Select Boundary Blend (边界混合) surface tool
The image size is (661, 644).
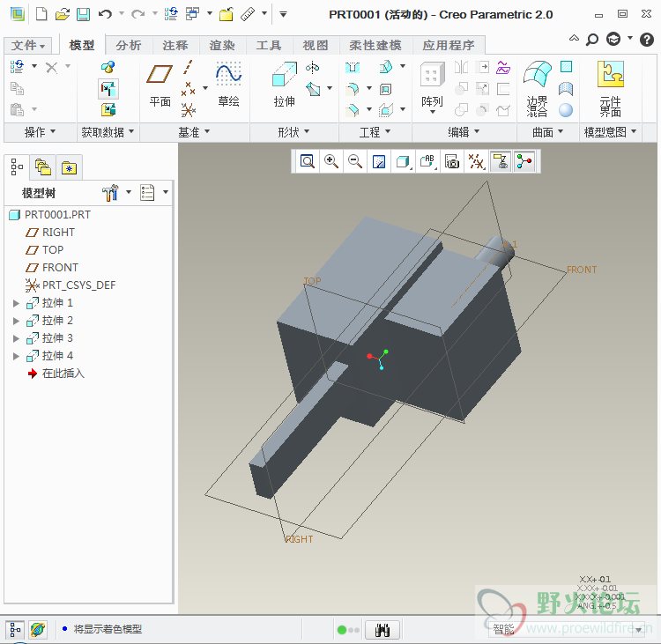coord(537,88)
